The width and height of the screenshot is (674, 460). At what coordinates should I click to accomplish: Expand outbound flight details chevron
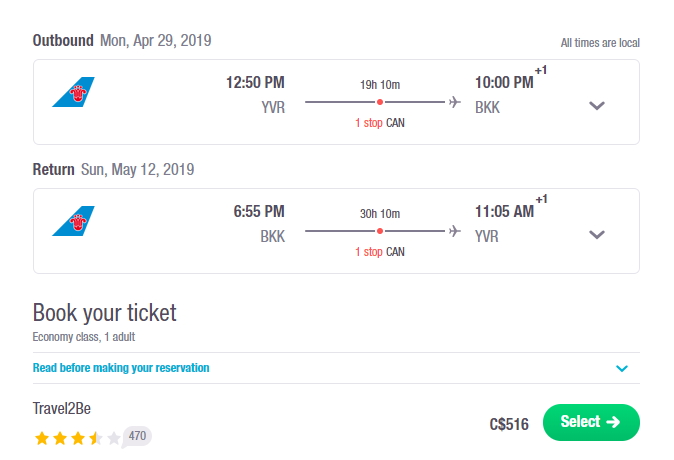[597, 106]
